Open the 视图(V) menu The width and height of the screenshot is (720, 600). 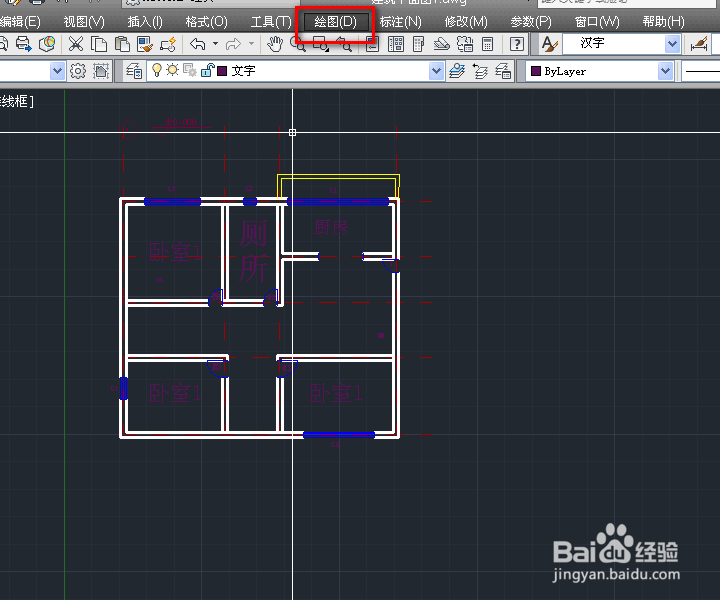click(x=84, y=22)
